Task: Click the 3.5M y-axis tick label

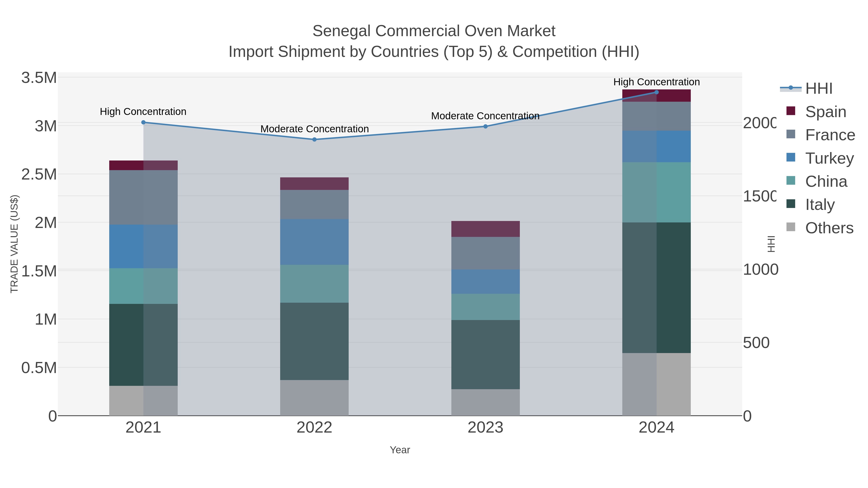Action: pos(39,78)
